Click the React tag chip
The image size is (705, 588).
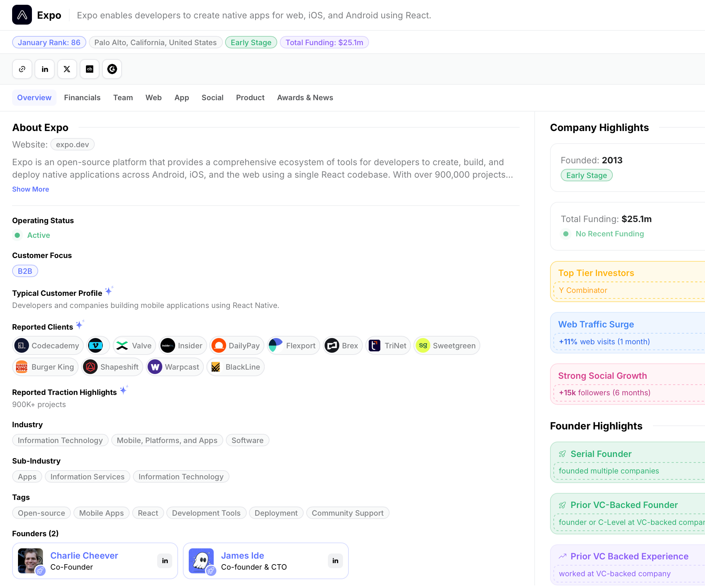tap(148, 513)
